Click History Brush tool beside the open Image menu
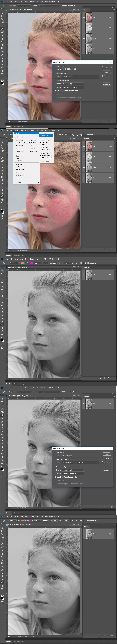Image resolution: width=117 pixels, height=644 pixels. point(2,170)
